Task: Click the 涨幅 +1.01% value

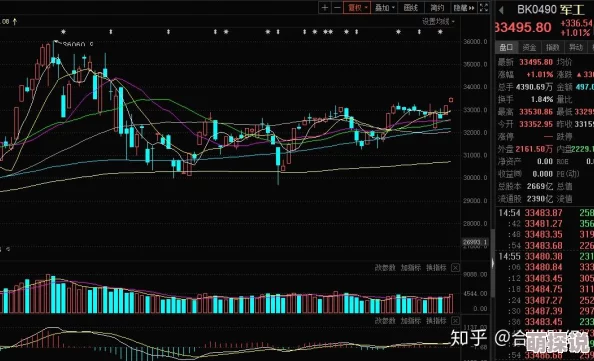Action: coord(539,75)
